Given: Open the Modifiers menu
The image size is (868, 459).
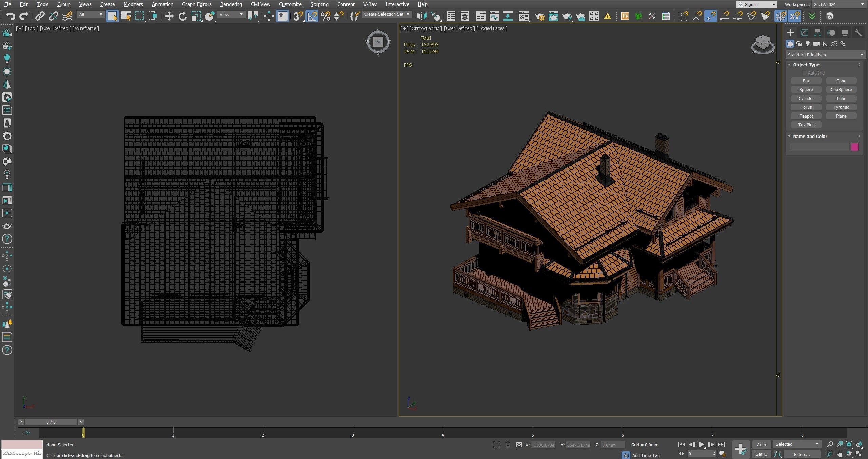Looking at the screenshot, I should [133, 4].
